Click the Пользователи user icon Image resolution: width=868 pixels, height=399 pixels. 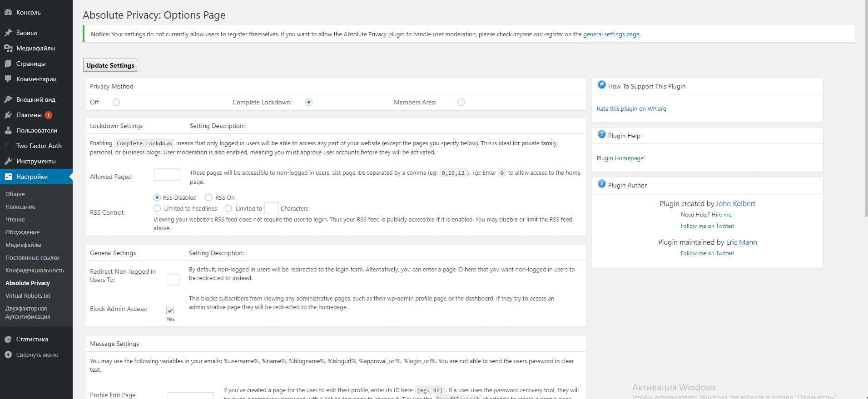pyautogui.click(x=8, y=130)
